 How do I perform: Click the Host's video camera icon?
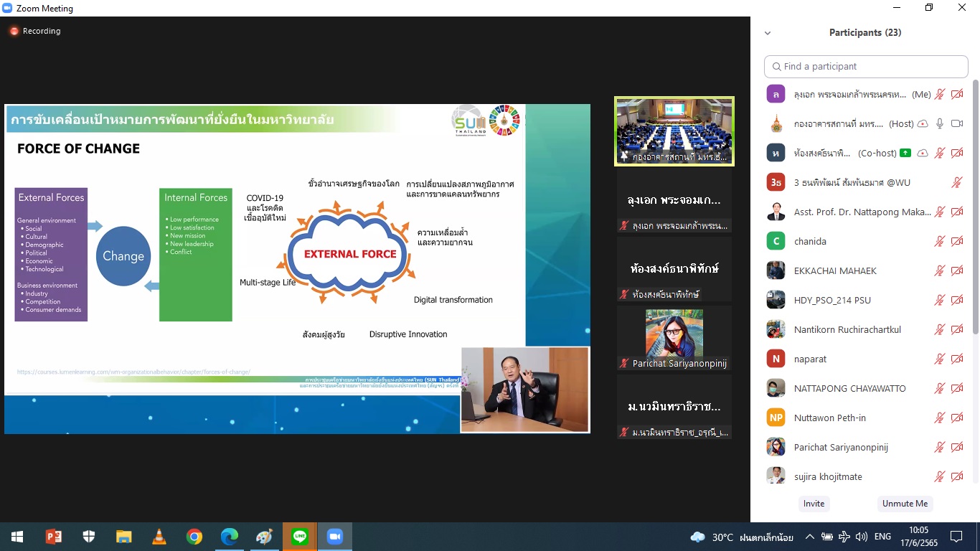pyautogui.click(x=956, y=123)
